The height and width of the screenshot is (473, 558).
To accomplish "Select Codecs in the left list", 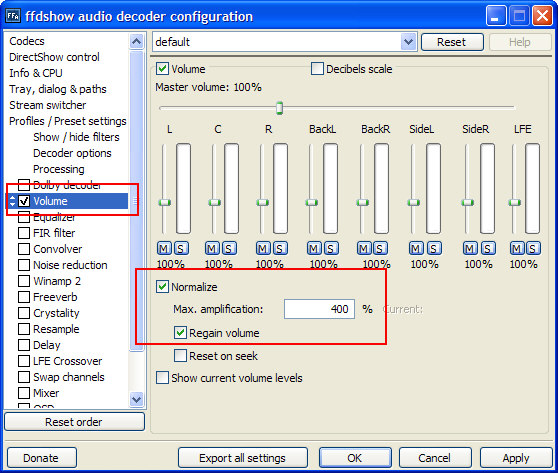I will pos(27,41).
